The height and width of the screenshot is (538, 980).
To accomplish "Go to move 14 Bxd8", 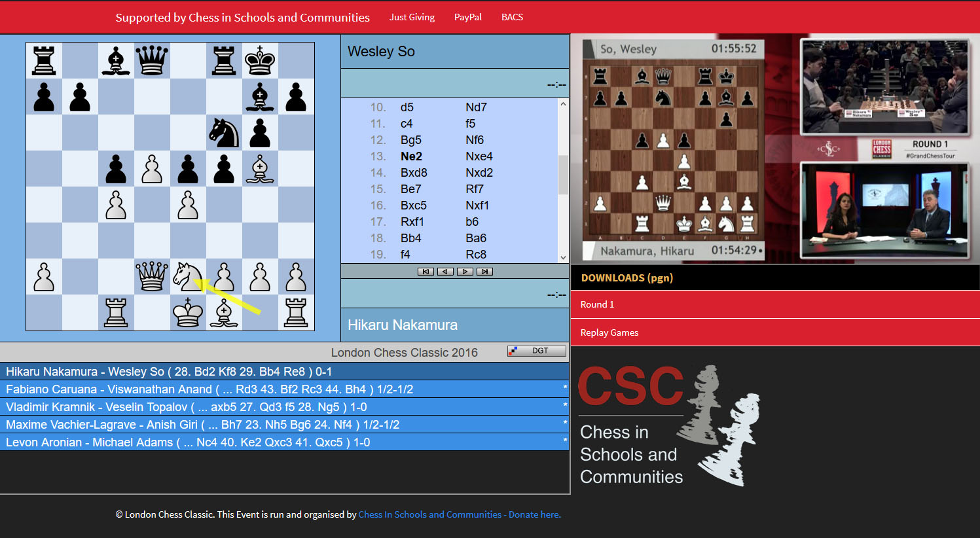I will click(x=414, y=173).
